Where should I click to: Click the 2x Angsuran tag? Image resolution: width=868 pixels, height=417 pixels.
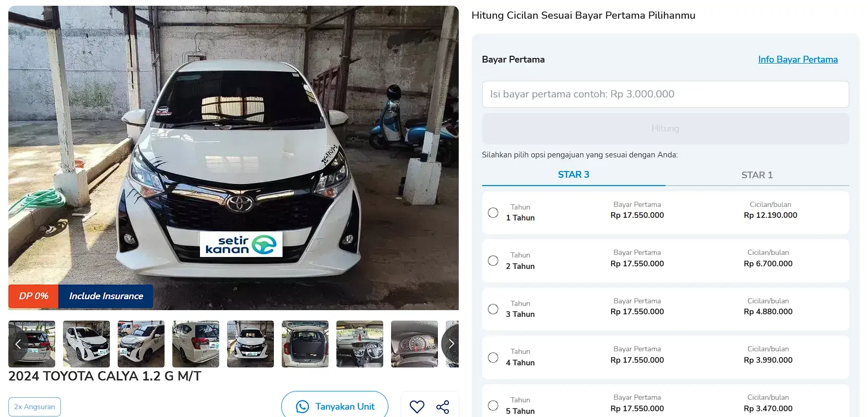point(34,407)
